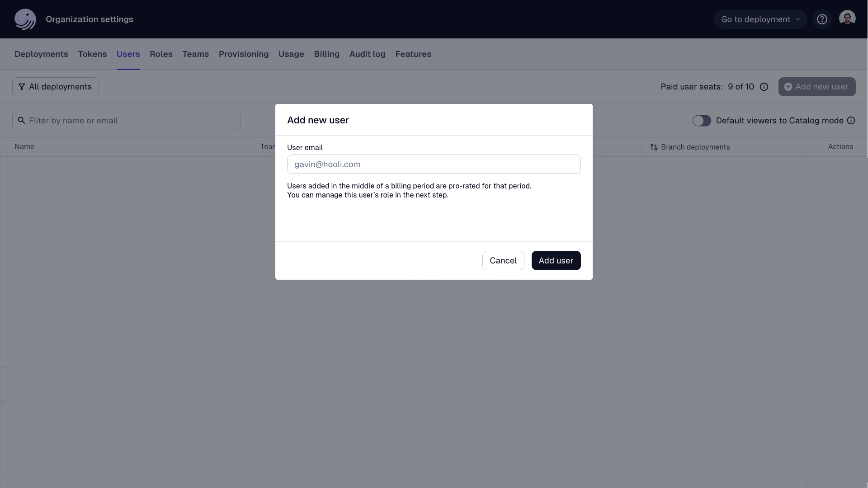
Task: Click the user profile avatar icon
Action: pos(847,19)
